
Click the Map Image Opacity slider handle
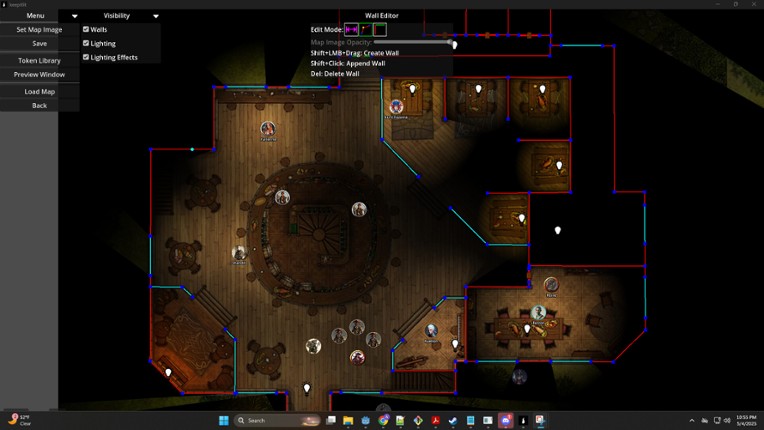454,44
